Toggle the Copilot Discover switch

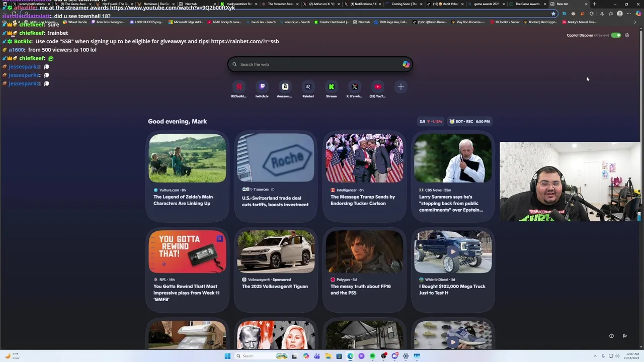pos(616,35)
